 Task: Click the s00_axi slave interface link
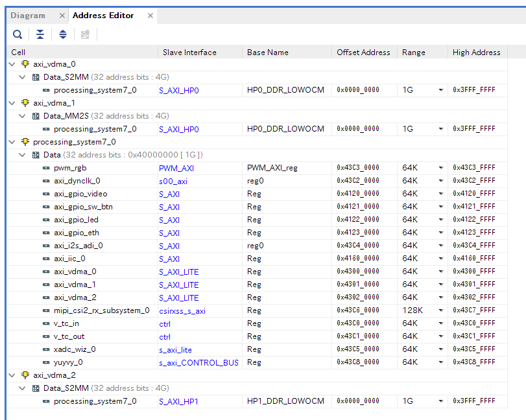(x=173, y=181)
